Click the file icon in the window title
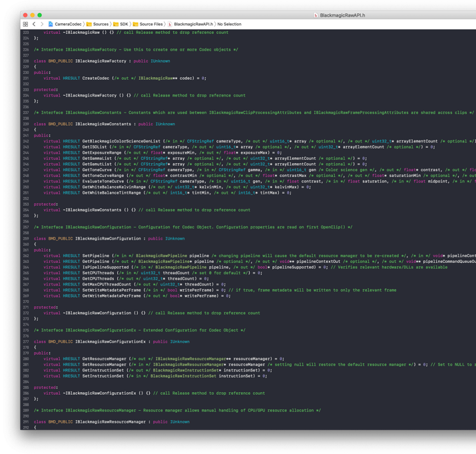 (316, 15)
